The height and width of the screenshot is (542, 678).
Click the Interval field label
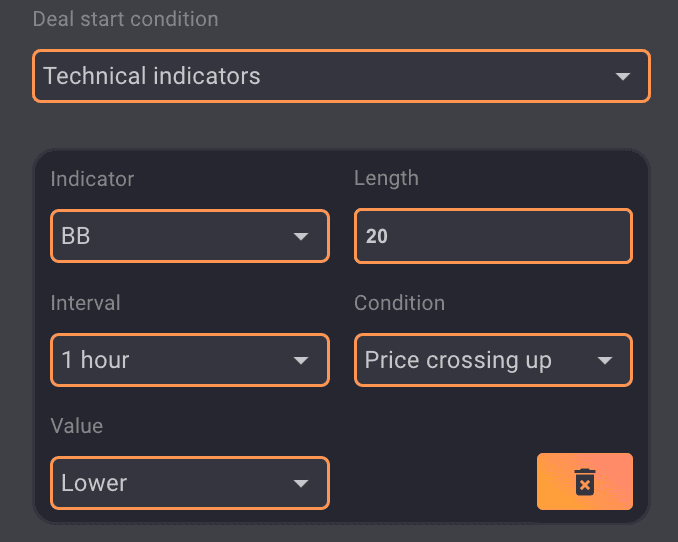tap(85, 302)
